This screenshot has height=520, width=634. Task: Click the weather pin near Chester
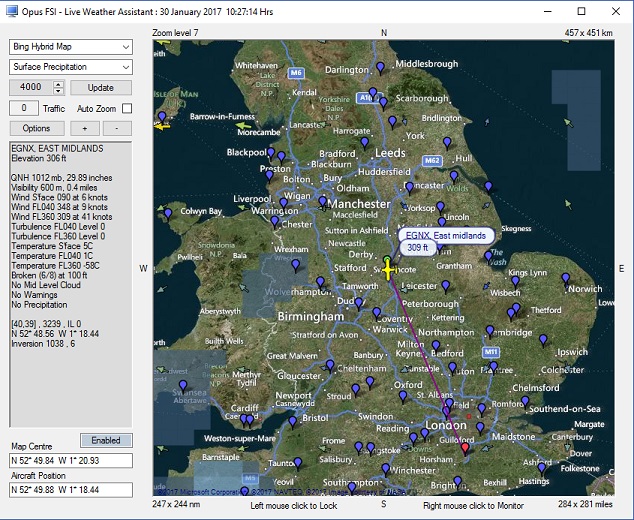[275, 222]
